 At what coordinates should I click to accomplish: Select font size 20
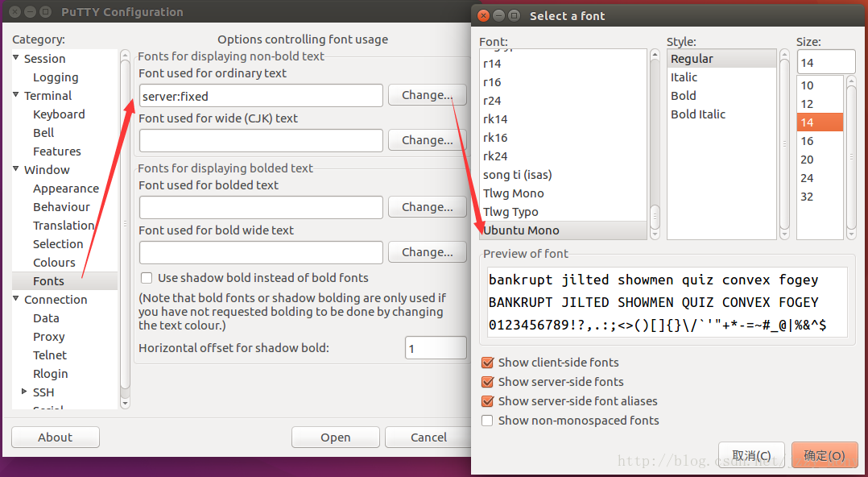[x=820, y=160]
